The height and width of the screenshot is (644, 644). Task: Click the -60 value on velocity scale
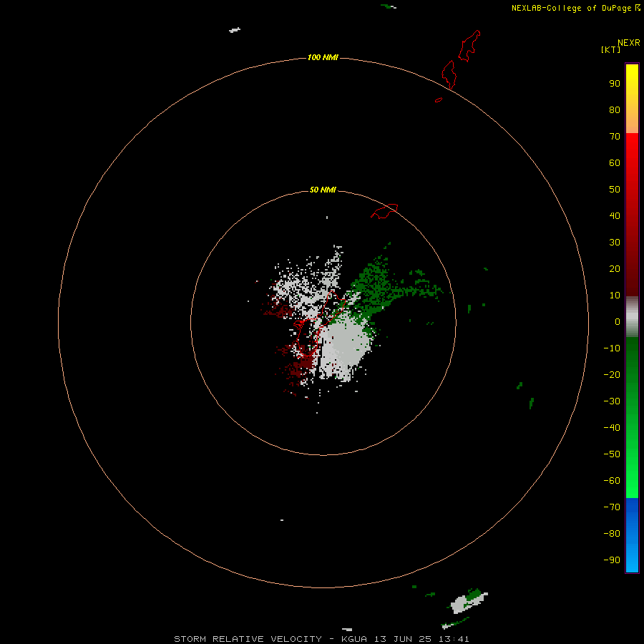click(x=612, y=481)
